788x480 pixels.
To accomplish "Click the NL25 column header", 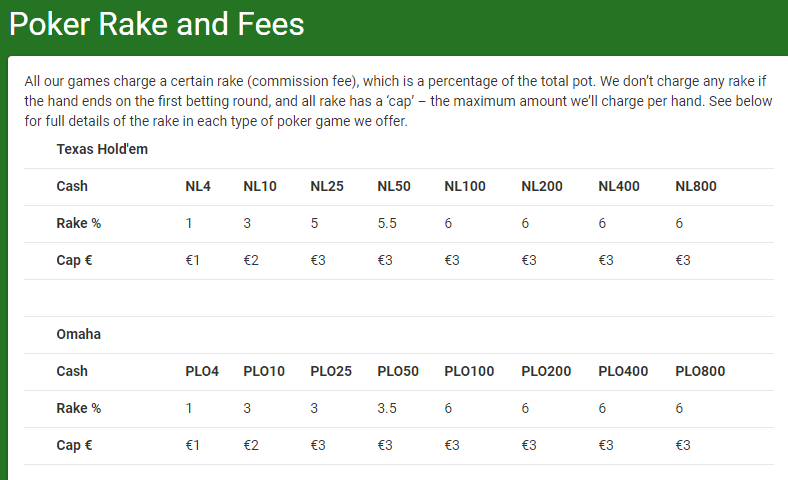I will click(x=327, y=186).
